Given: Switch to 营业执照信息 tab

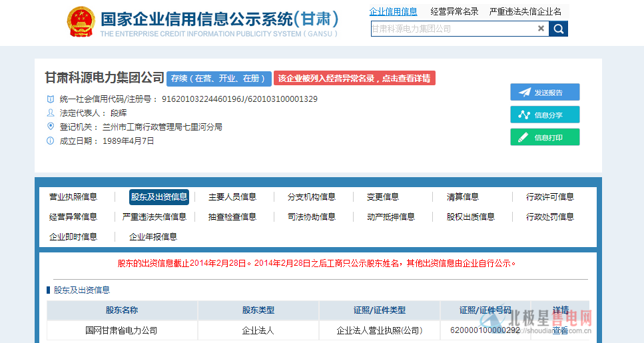Looking at the screenshot, I should pos(73,197).
